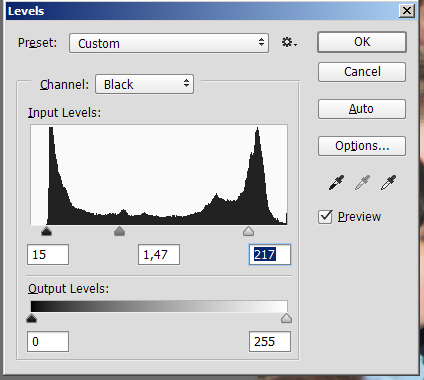424x380 pixels.
Task: Click the output highlight field showing 255
Action: click(x=270, y=341)
